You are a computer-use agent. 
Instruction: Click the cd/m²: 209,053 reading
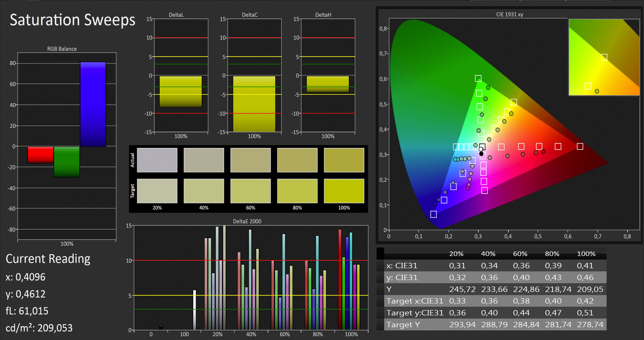click(x=39, y=328)
